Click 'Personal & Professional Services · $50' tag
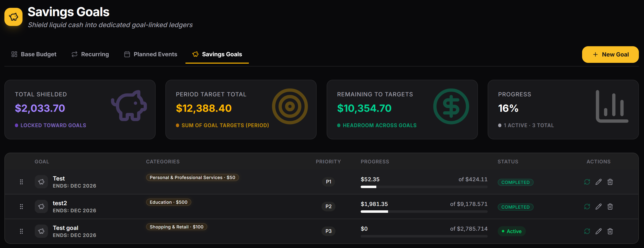Image resolution: width=644 pixels, height=248 pixels. coord(192,177)
